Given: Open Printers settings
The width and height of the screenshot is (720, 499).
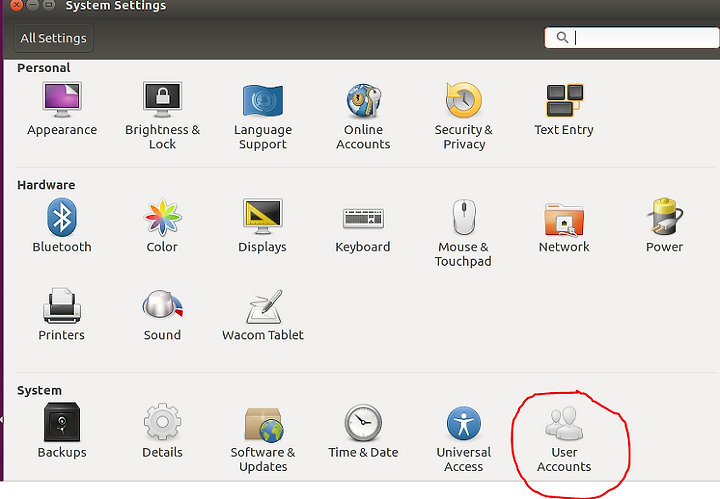Looking at the screenshot, I should pos(62,314).
